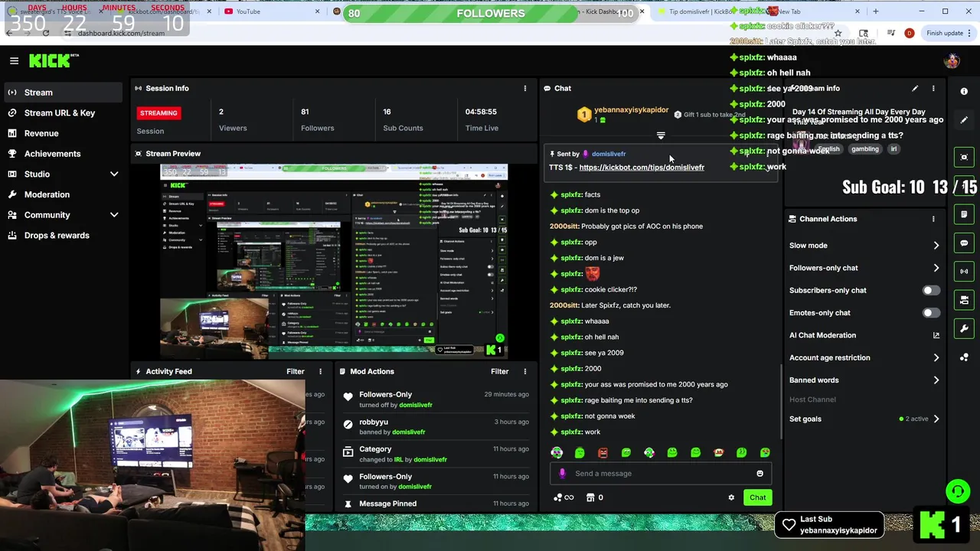Viewport: 980px width, 551px height.
Task: Edit the stream info with pencil icon
Action: (915, 88)
